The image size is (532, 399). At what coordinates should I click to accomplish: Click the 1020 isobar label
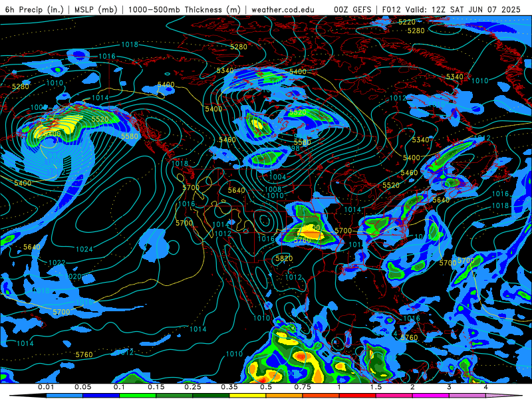73,277
